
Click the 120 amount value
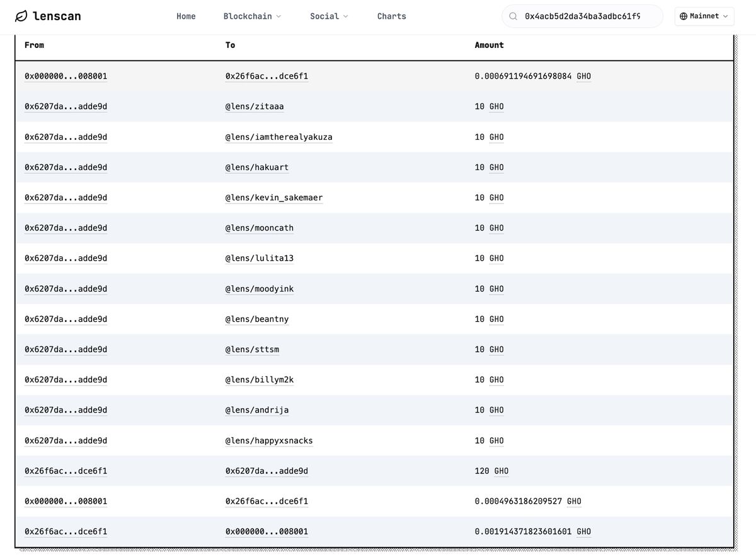coord(482,470)
